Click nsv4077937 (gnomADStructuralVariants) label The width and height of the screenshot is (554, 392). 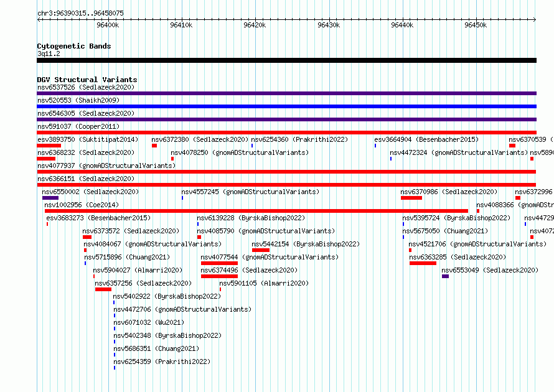(x=106, y=166)
